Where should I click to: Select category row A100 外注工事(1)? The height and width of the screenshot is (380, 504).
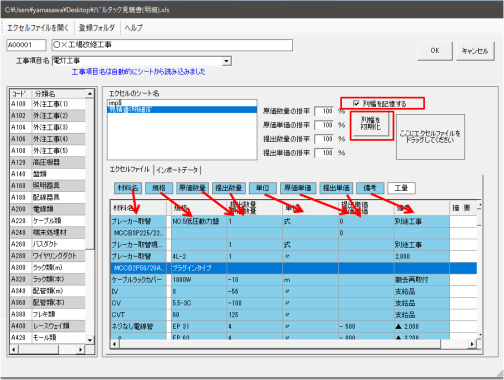click(47, 104)
